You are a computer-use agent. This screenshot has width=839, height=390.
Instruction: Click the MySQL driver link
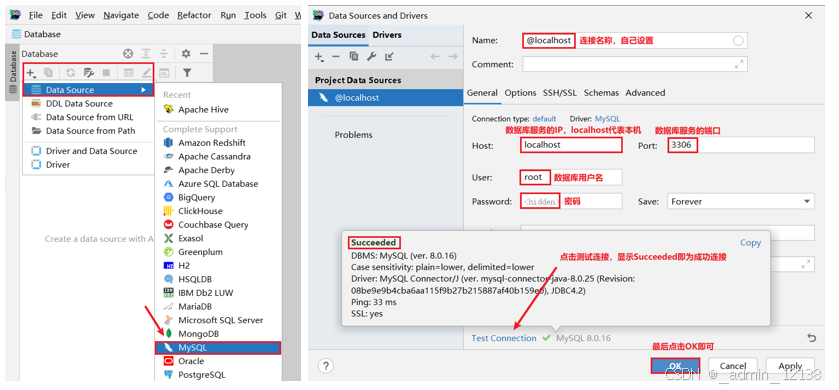tap(607, 119)
